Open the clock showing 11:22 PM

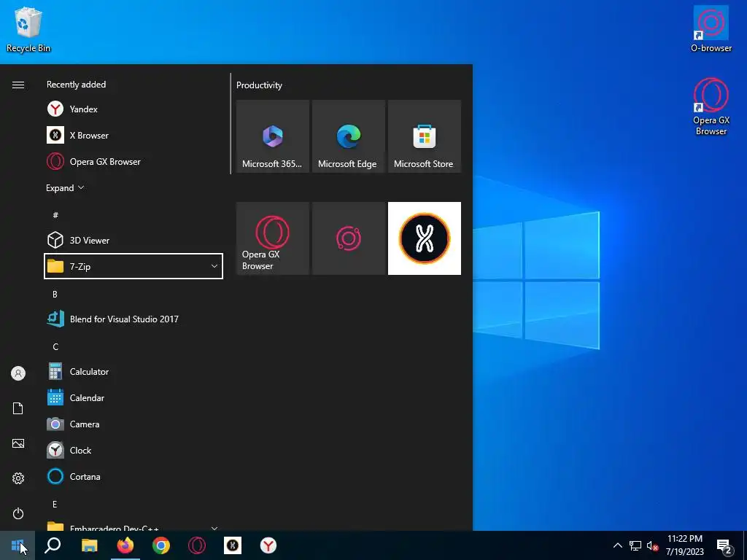click(684, 545)
